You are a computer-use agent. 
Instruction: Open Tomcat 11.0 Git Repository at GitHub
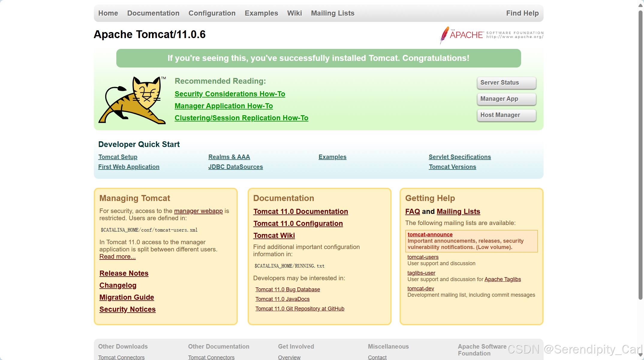coord(300,309)
